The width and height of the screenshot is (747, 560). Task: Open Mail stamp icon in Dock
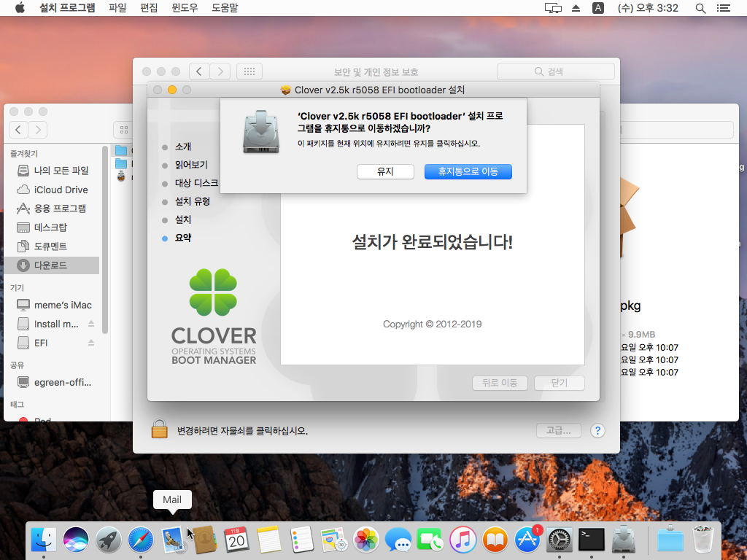pos(172,540)
